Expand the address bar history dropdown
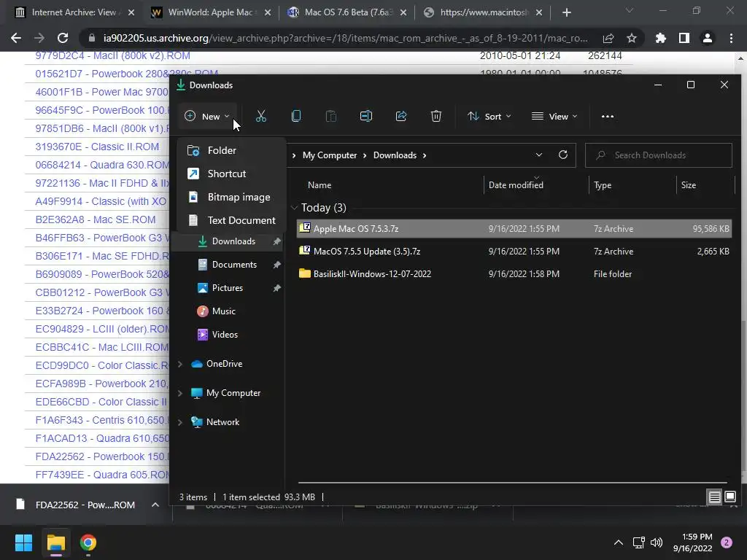The width and height of the screenshot is (747, 560). (x=539, y=155)
